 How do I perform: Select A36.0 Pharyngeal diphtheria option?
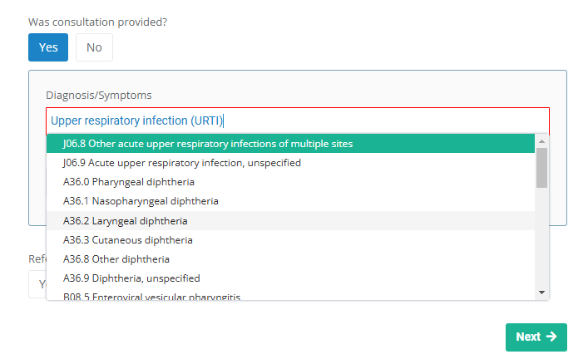129,182
